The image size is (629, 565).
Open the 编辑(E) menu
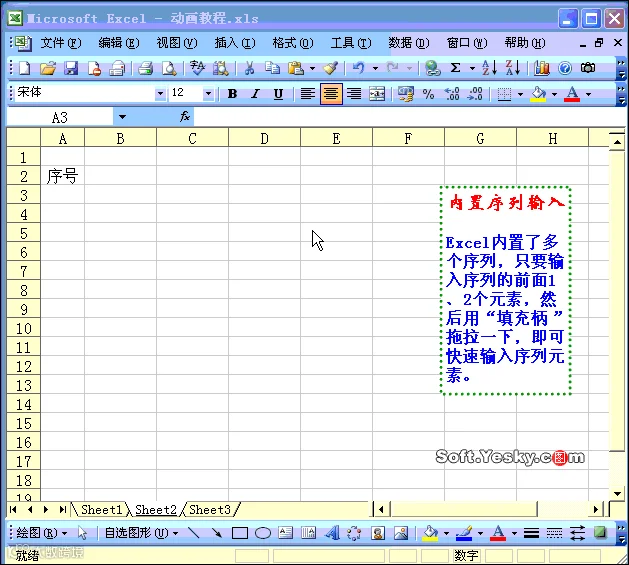119,43
